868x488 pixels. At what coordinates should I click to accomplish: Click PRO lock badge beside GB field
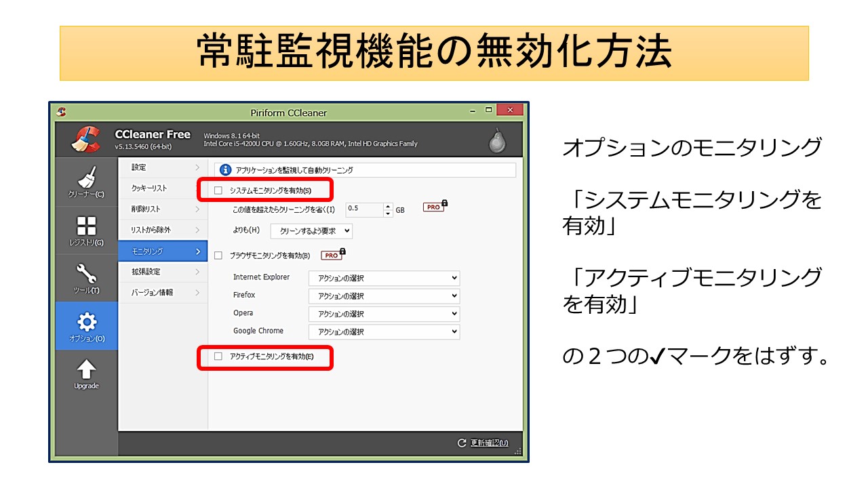(435, 206)
